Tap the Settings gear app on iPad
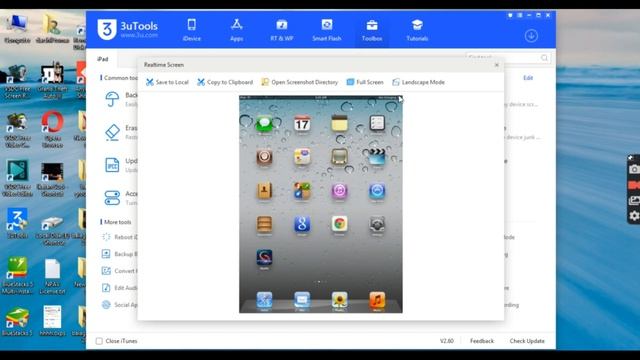The image size is (640, 360). 377,224
